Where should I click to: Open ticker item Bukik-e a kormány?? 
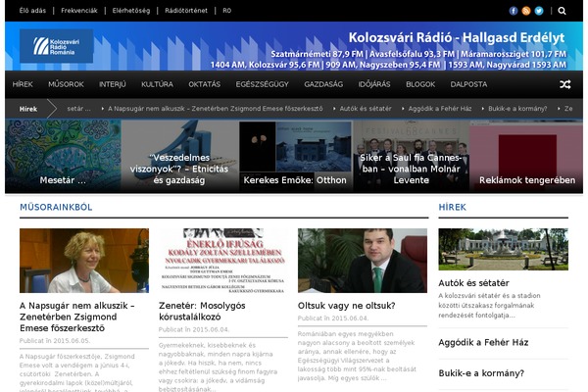click(x=517, y=109)
